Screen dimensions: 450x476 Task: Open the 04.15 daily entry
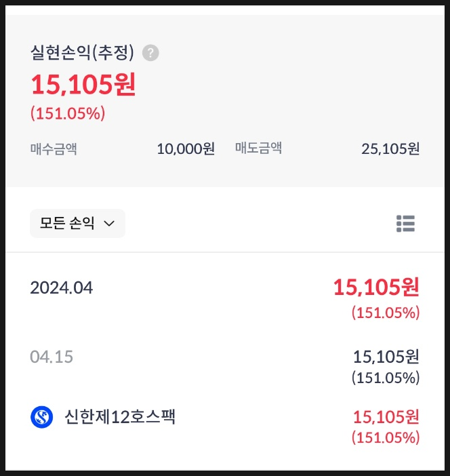click(225, 366)
